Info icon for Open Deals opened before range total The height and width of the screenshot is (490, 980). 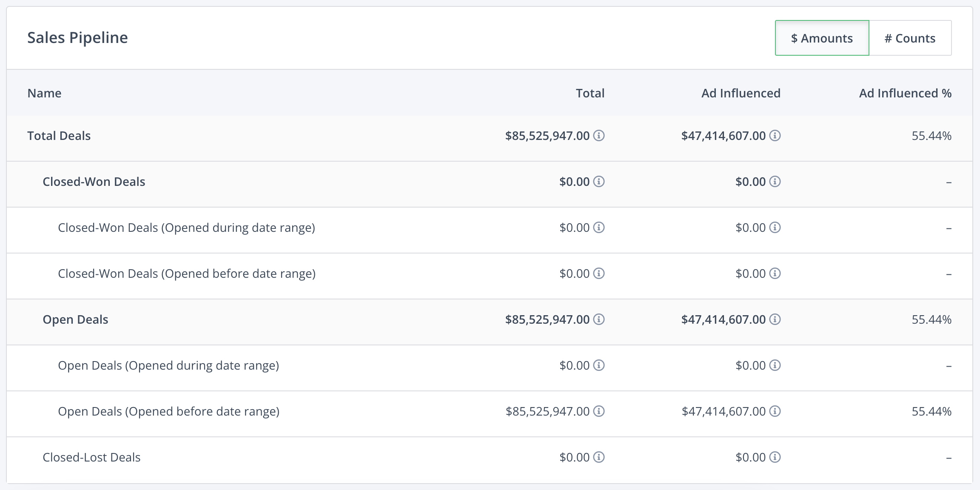[x=599, y=411]
